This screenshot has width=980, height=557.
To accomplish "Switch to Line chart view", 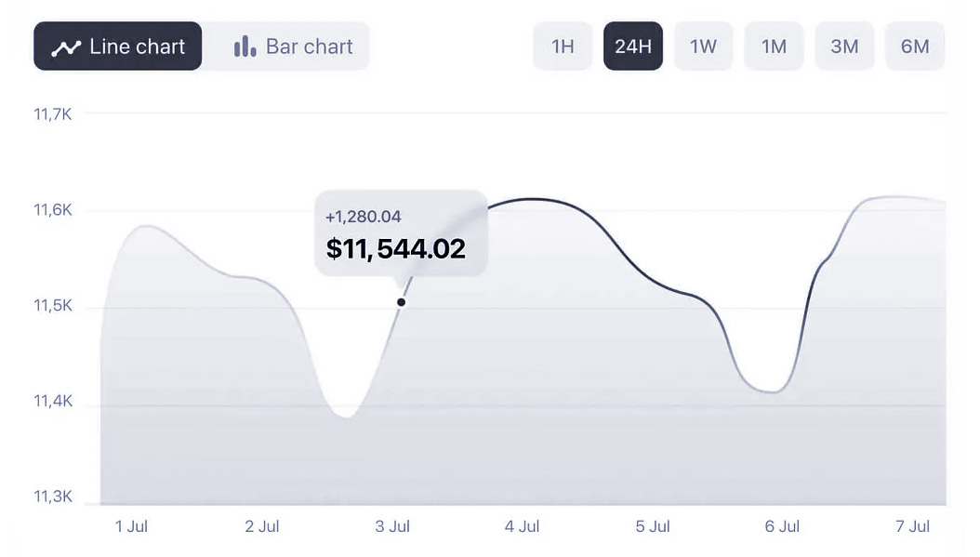I will [x=118, y=46].
